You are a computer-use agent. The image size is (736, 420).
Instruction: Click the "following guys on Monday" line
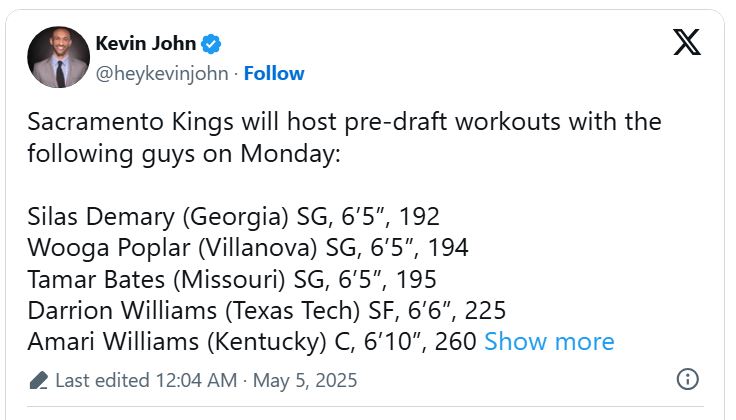coord(186,155)
